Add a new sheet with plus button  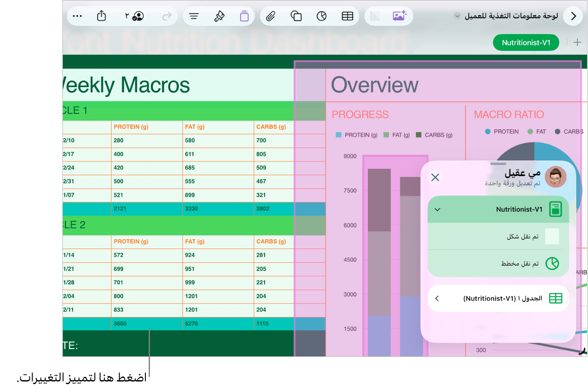click(577, 43)
